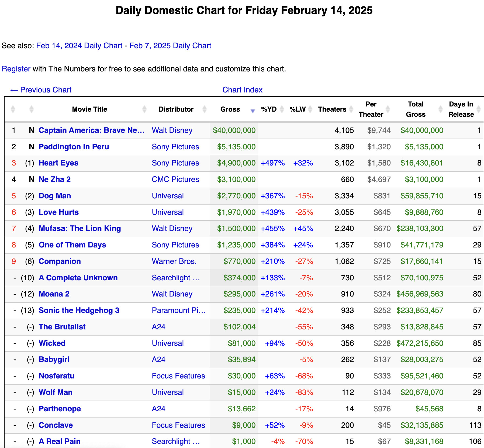Click the $40,000,000 gross for Captain America
Viewport: 484px width, 448px height.
[x=234, y=130]
